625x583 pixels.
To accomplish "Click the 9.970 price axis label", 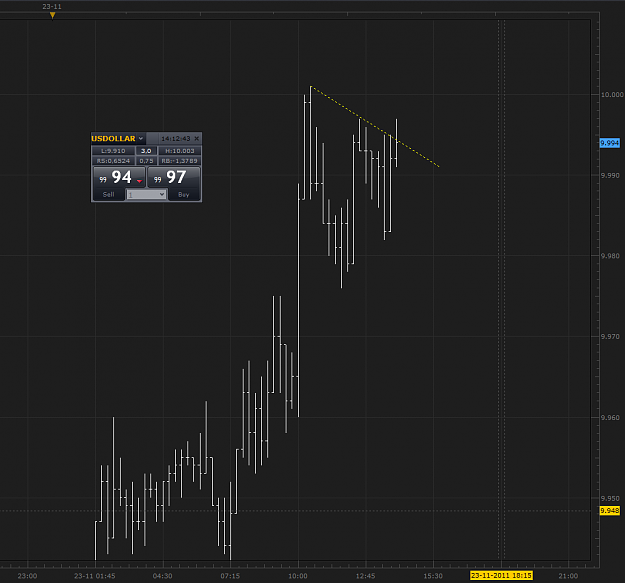I will 610,337.
